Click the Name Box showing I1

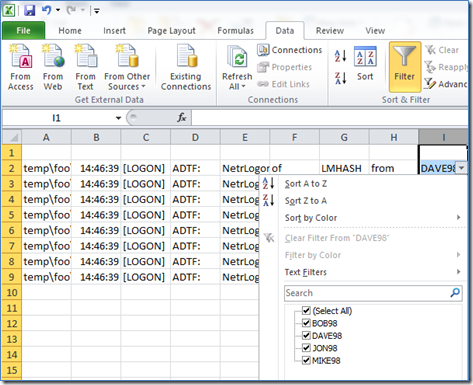[x=57, y=118]
